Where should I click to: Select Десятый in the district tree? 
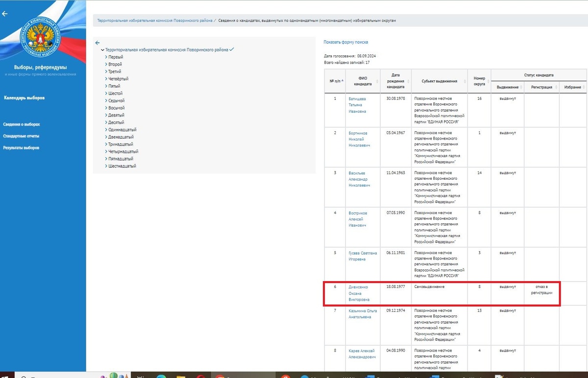[116, 122]
